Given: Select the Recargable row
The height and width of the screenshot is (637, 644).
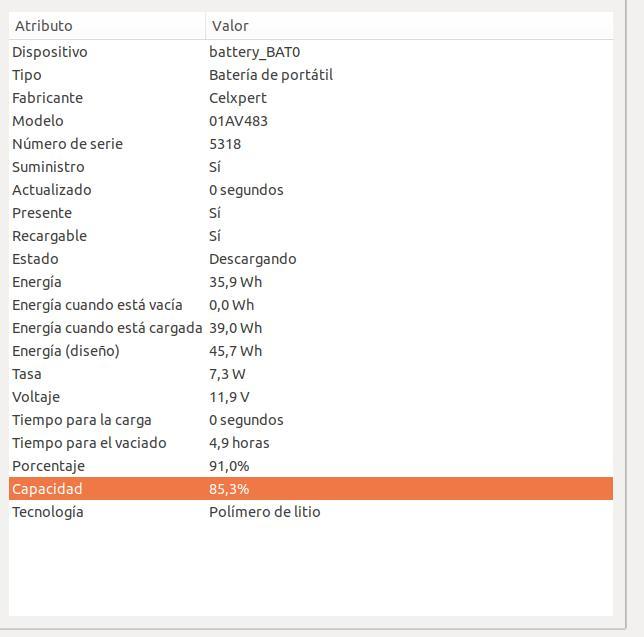Looking at the screenshot, I should 311,236.
